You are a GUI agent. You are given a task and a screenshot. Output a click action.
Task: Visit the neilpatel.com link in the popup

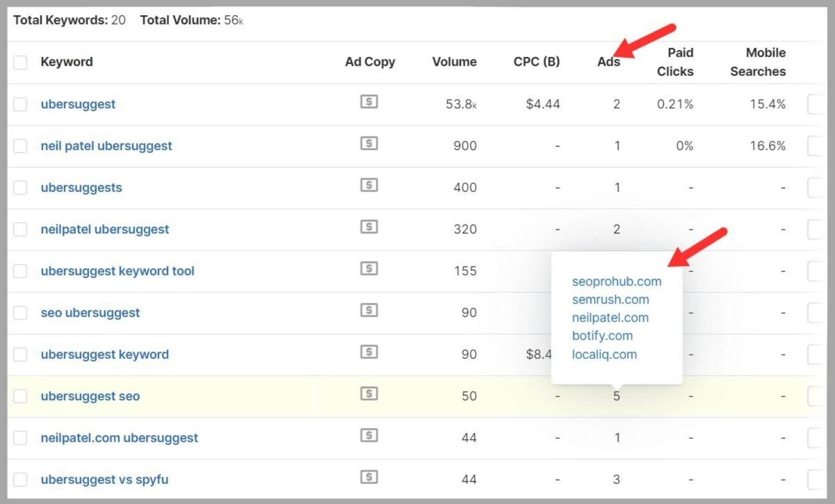tap(610, 317)
